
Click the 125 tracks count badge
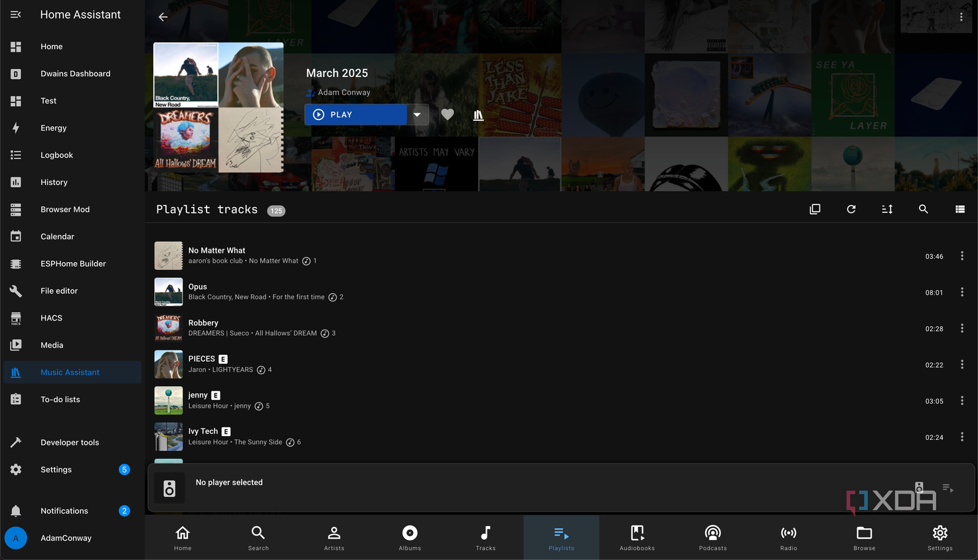pyautogui.click(x=276, y=210)
